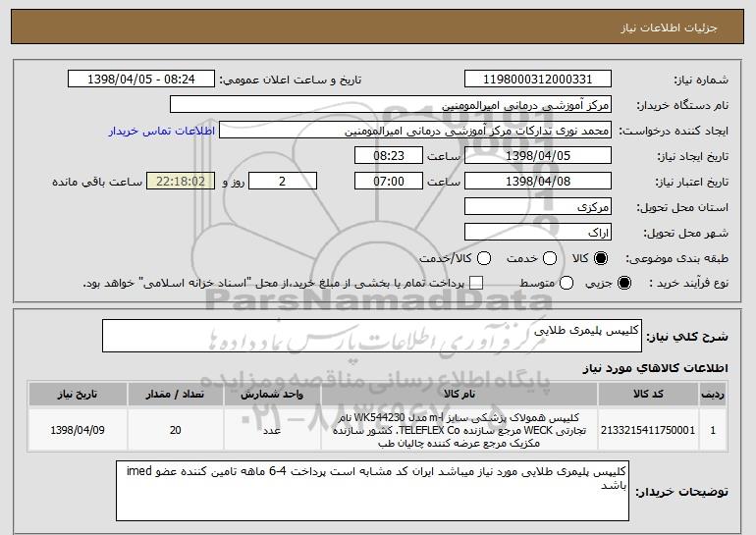Click the شماره نیاز field 1198000312000331
Viewport: 756px width, 535px height.
(538, 80)
